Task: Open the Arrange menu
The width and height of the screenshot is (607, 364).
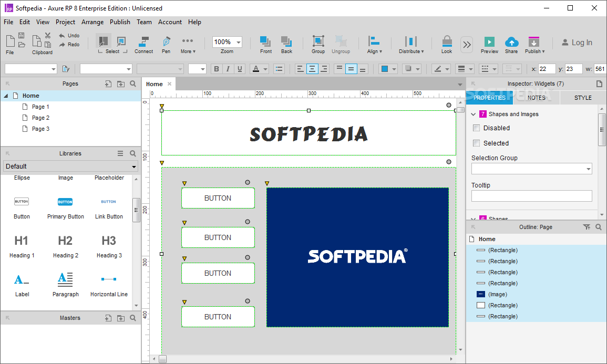Action: tap(92, 22)
